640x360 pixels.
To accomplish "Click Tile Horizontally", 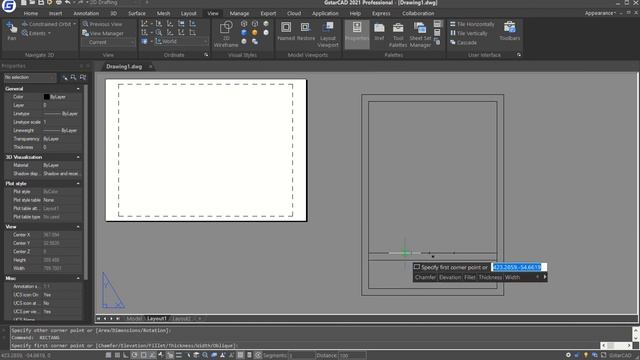I will coord(472,24).
